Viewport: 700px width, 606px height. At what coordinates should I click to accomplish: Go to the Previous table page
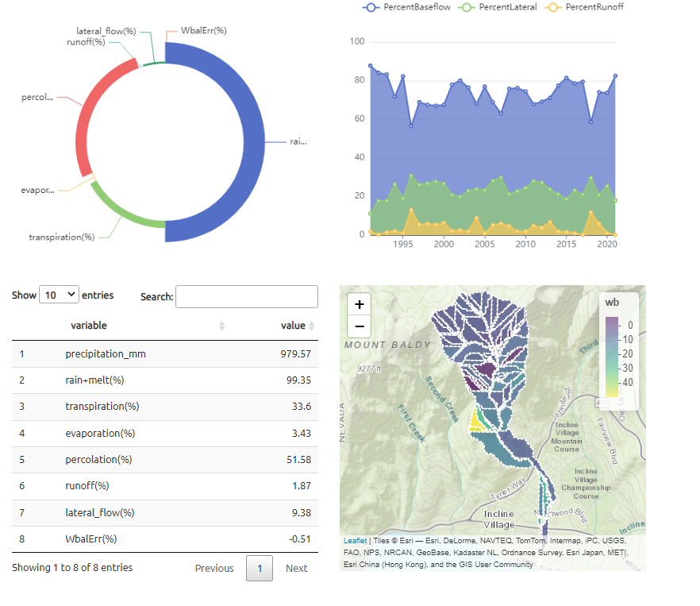(214, 569)
